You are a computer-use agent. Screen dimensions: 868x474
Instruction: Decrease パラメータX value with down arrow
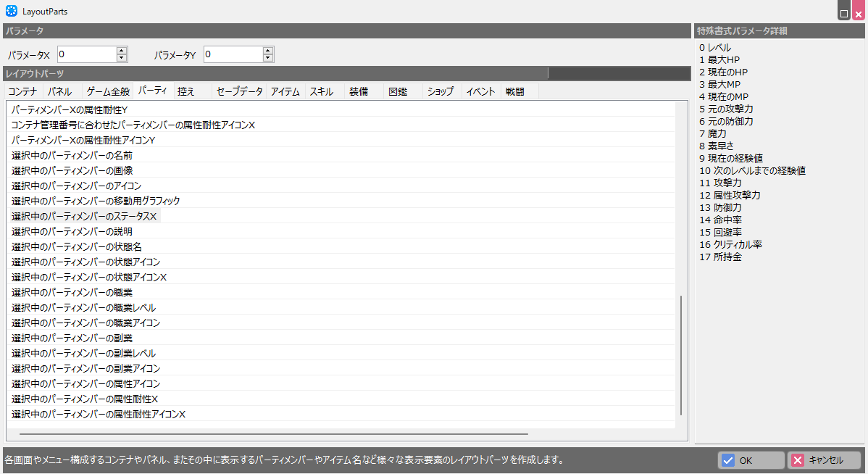pos(122,58)
